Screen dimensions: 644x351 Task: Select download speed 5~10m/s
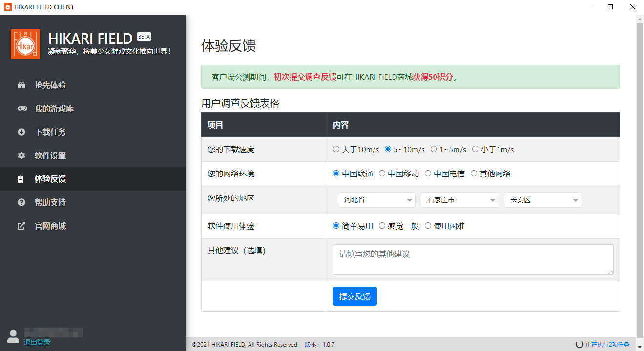[388, 149]
